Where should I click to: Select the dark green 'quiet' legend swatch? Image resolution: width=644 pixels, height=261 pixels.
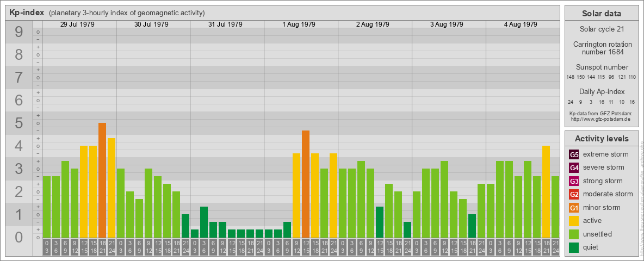pyautogui.click(x=574, y=247)
